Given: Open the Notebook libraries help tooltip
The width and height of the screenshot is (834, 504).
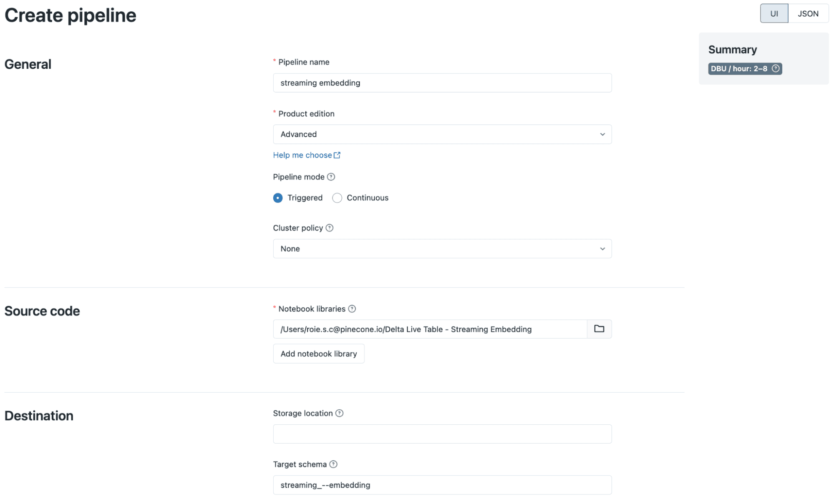Looking at the screenshot, I should pos(352,308).
